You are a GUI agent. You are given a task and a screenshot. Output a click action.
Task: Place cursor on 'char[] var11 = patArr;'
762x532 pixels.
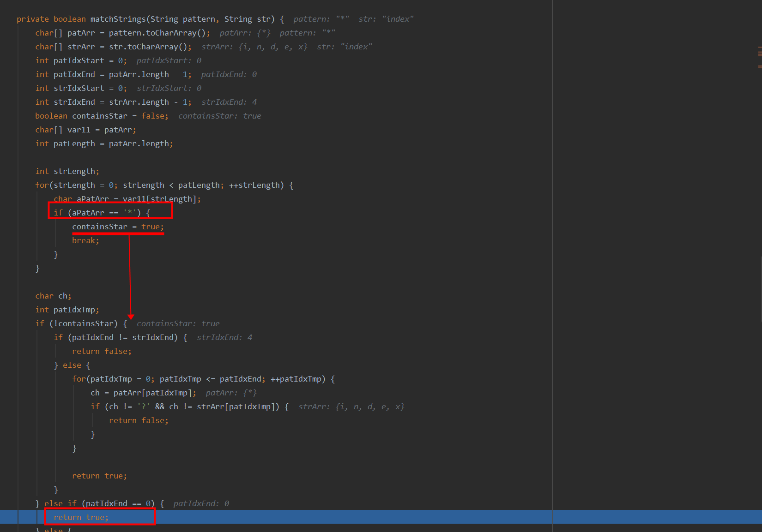(x=85, y=130)
